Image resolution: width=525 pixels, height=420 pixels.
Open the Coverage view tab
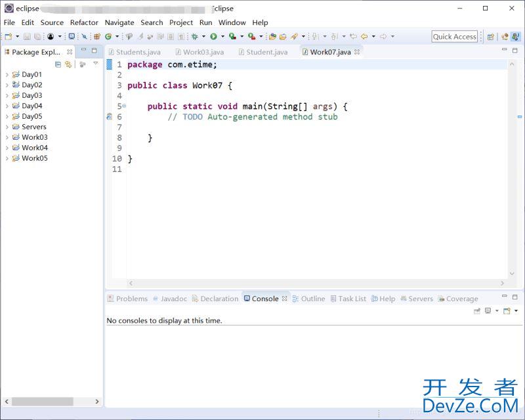tap(458, 299)
